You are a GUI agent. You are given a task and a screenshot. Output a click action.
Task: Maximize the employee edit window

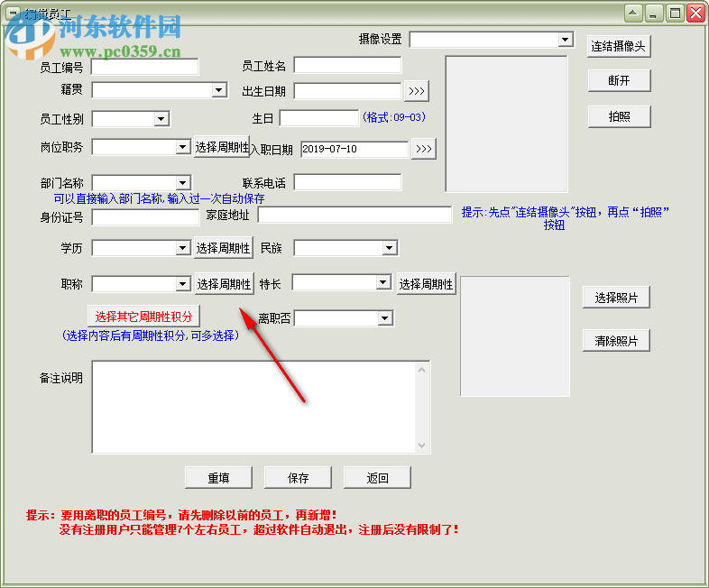tap(675, 14)
